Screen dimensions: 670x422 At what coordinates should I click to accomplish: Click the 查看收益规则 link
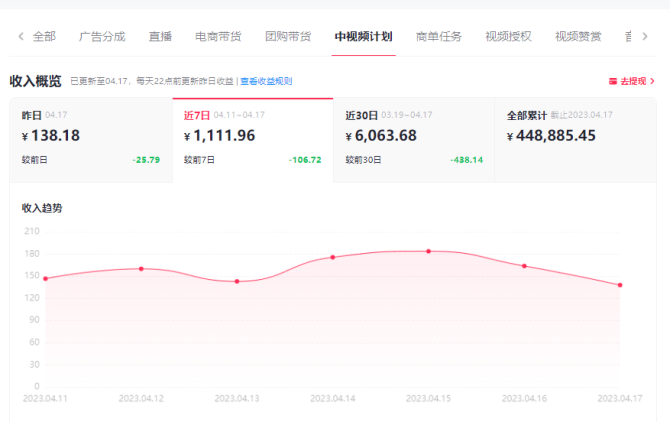[x=266, y=81]
